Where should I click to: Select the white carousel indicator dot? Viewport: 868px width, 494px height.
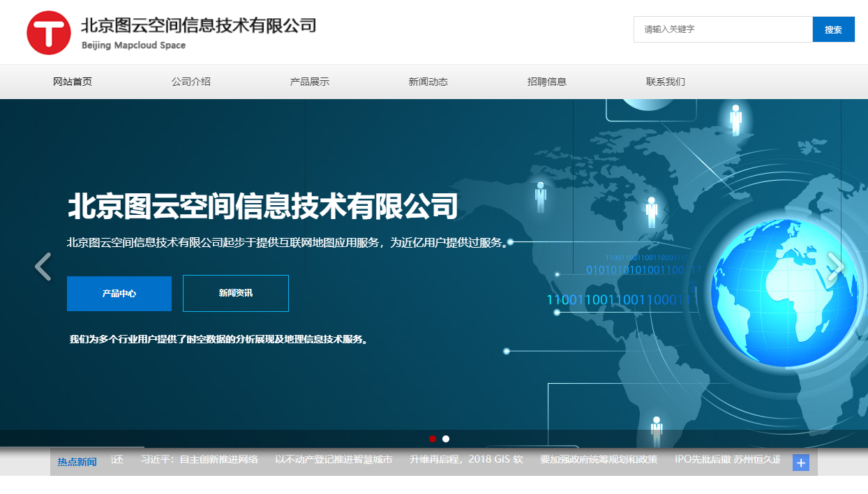pos(446,439)
